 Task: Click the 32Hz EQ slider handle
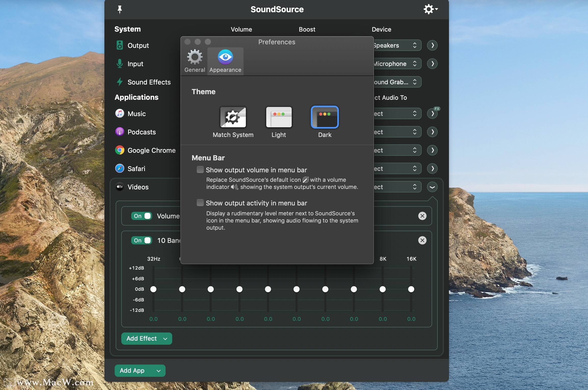(x=153, y=289)
